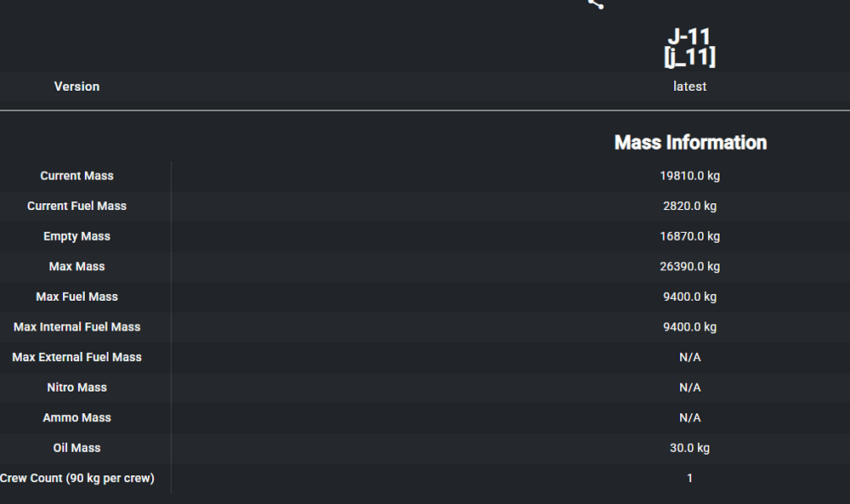The image size is (850, 504).
Task: Select the Max Mass label
Action: click(76, 267)
